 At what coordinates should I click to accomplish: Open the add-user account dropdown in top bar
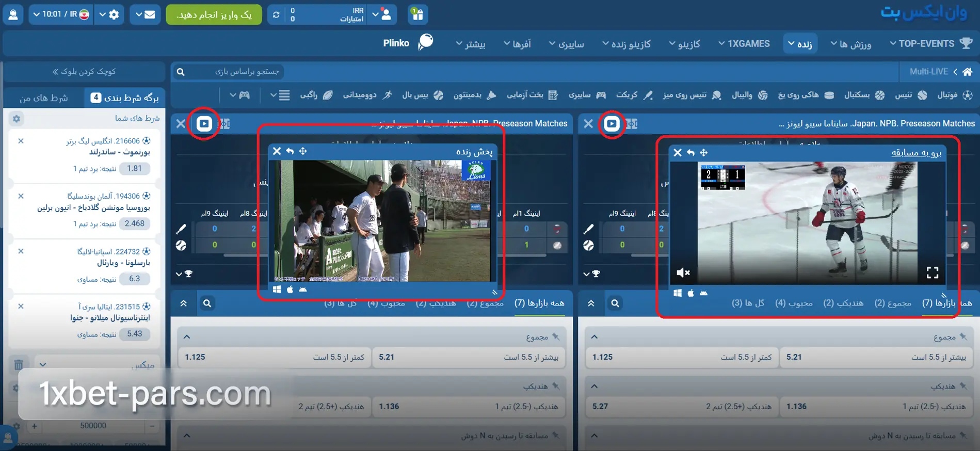[382, 14]
